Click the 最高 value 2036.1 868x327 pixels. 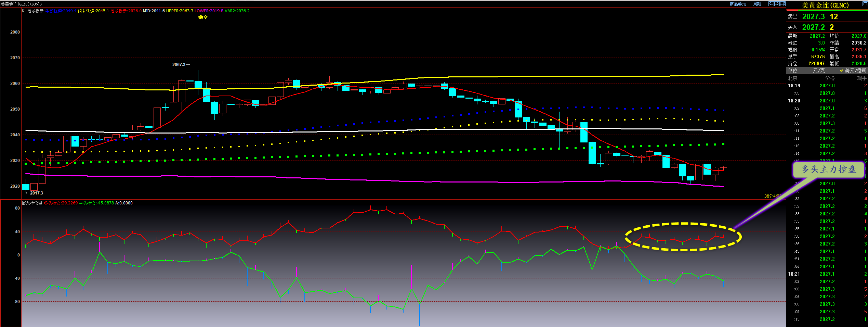tap(859, 56)
